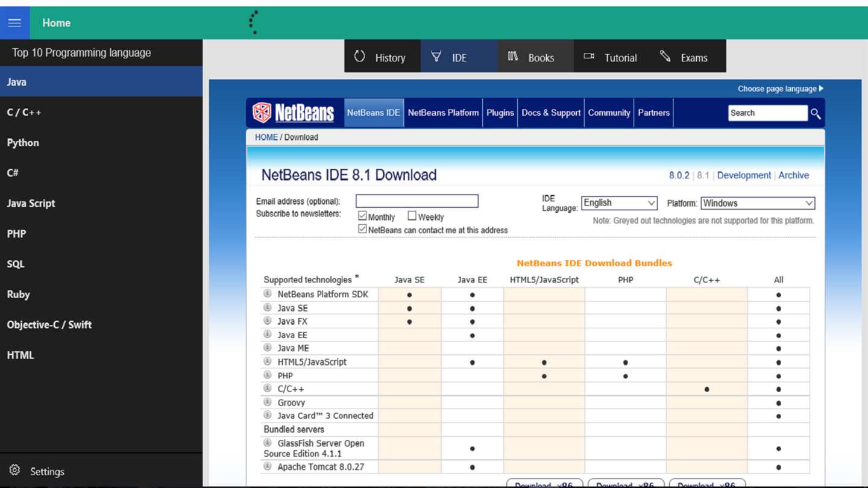Open the Archive link
This screenshot has height=488, width=868.
pos(793,175)
